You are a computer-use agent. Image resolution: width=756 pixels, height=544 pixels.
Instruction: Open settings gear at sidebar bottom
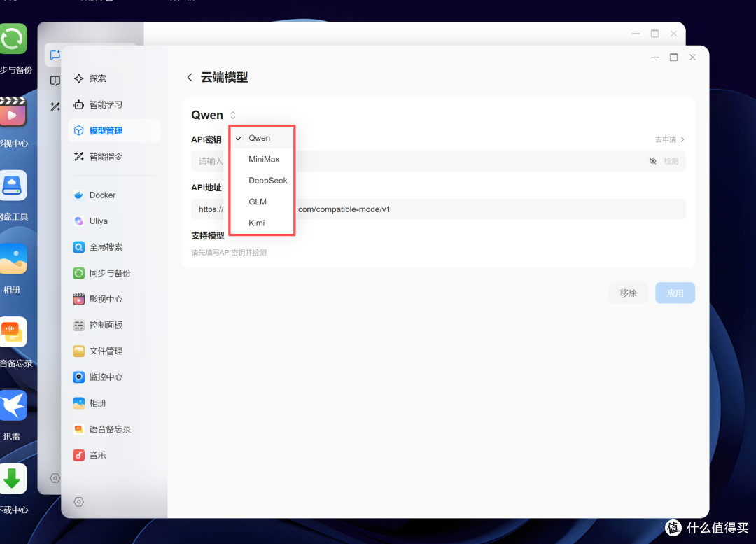click(78, 502)
